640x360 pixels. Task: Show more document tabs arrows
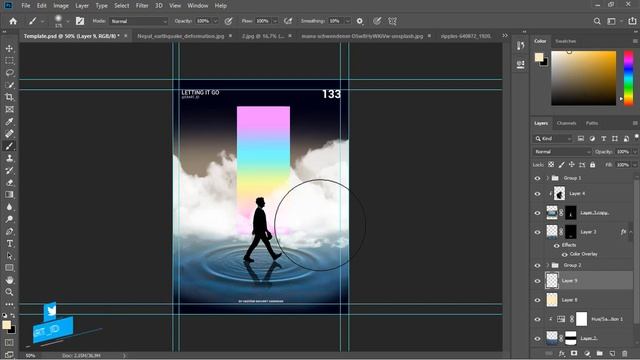pyautogui.click(x=505, y=36)
